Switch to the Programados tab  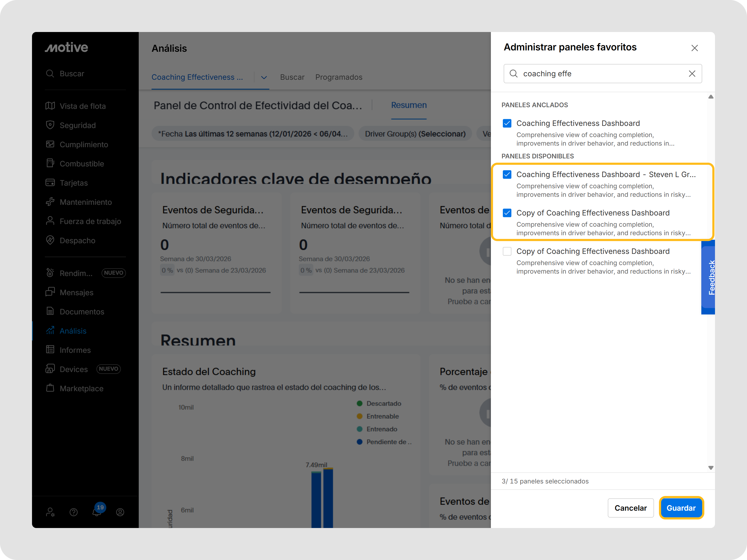click(x=338, y=77)
